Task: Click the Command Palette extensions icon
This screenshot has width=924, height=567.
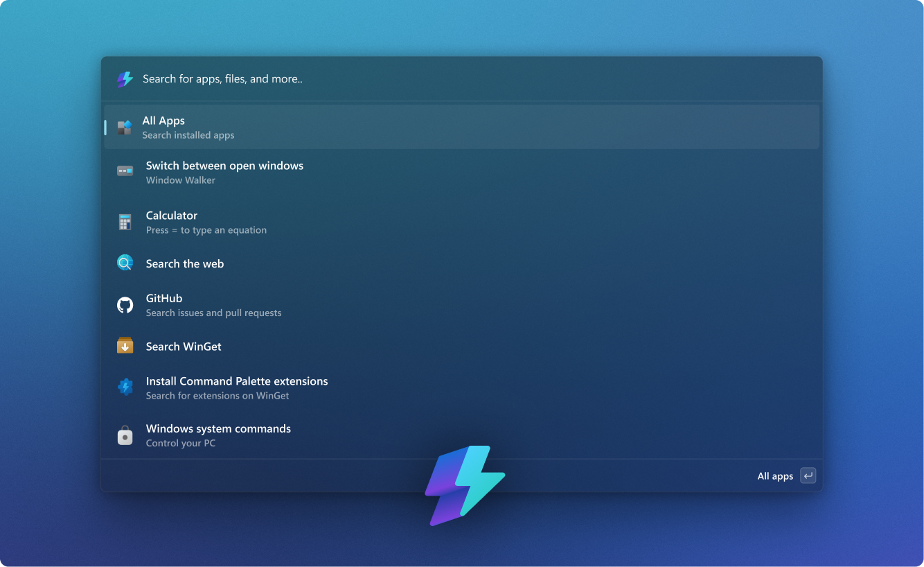Action: 125,387
